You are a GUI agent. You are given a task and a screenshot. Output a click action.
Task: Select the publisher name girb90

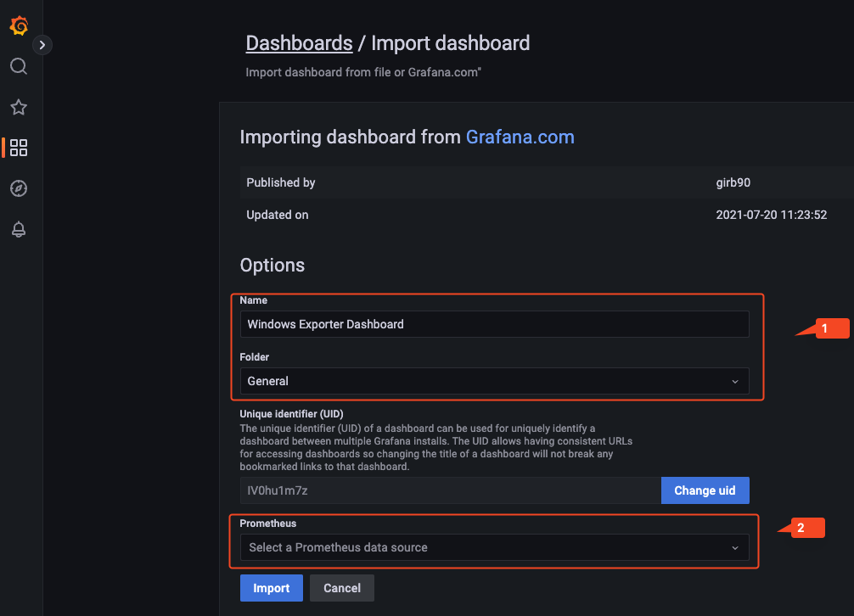point(733,182)
